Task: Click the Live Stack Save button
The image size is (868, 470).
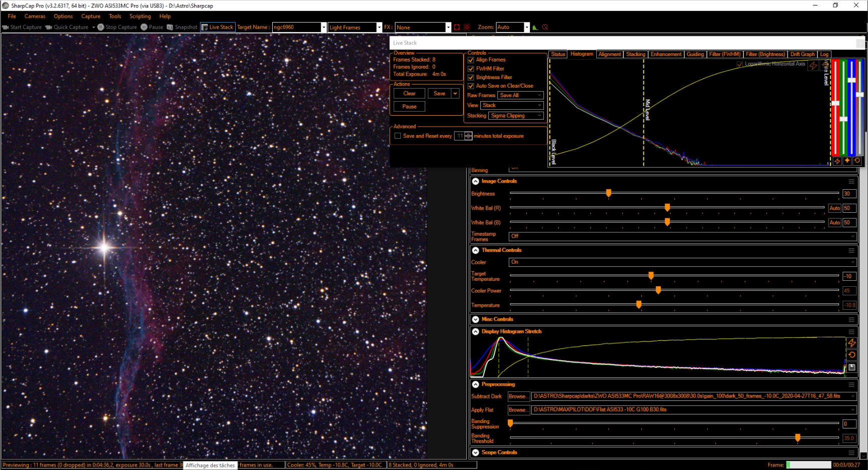Action: click(x=439, y=94)
